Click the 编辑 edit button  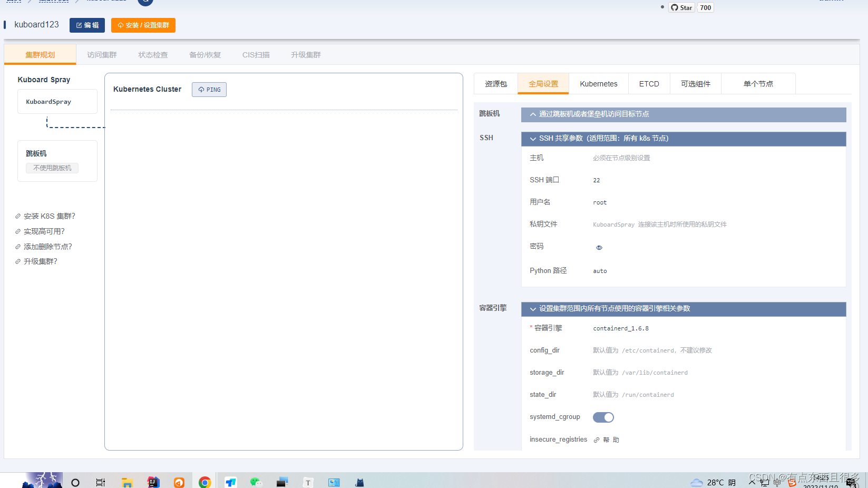(x=87, y=25)
